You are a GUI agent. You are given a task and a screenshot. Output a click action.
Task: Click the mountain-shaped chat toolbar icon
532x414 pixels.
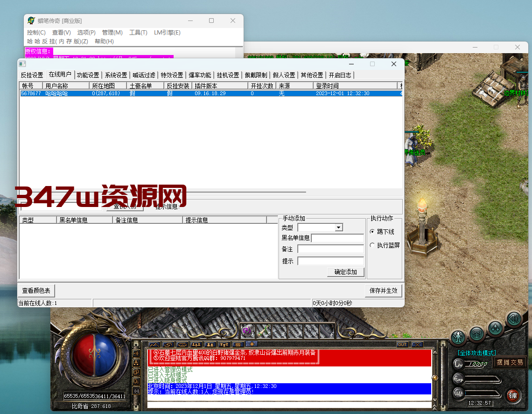(x=154, y=345)
